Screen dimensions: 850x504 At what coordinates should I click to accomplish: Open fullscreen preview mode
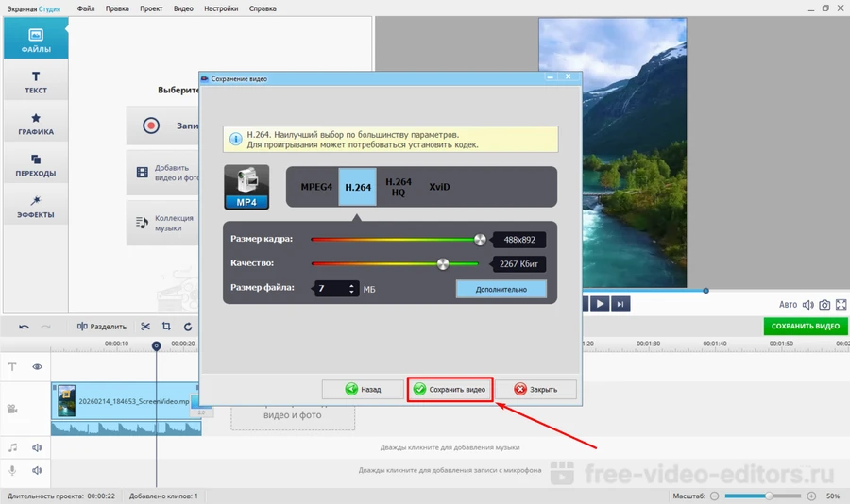[x=840, y=305]
